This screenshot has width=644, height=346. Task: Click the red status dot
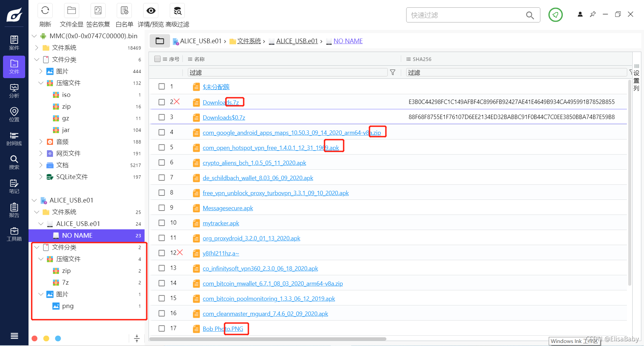click(35, 338)
